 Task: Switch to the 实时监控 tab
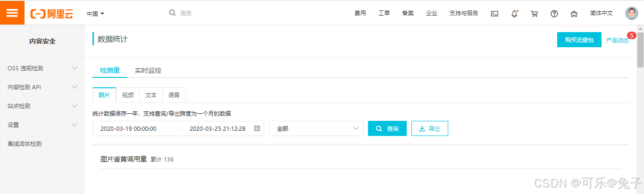click(x=148, y=70)
